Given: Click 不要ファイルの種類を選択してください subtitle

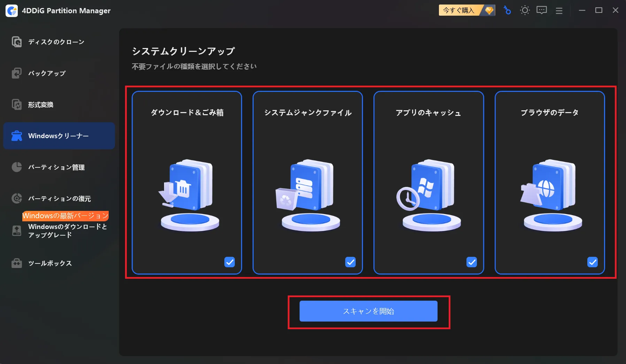Looking at the screenshot, I should coord(194,66).
